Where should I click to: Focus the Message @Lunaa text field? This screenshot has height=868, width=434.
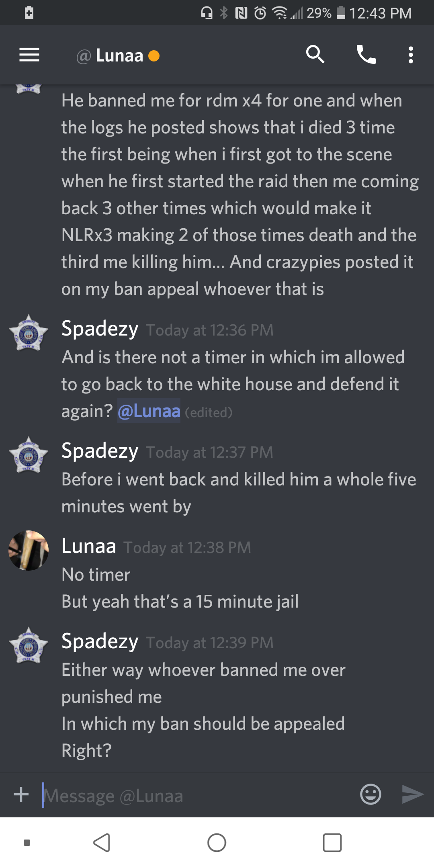coord(197,795)
